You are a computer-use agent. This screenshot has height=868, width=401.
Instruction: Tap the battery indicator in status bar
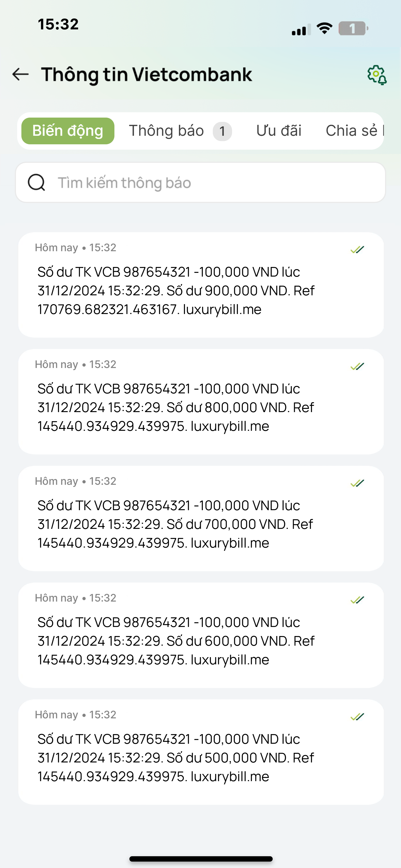point(353,29)
